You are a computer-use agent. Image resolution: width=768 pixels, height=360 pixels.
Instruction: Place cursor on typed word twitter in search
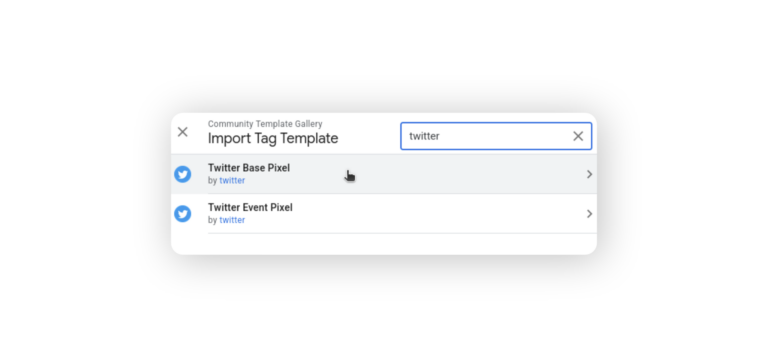pos(424,136)
